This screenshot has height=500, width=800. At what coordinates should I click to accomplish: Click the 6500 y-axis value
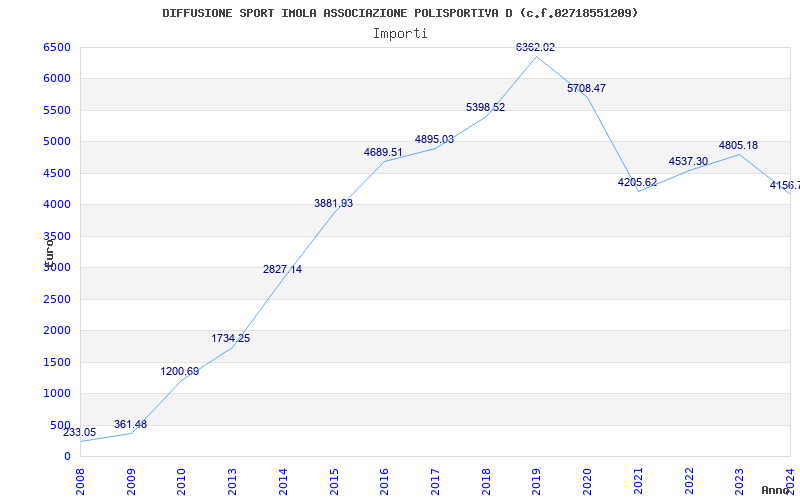tap(57, 47)
